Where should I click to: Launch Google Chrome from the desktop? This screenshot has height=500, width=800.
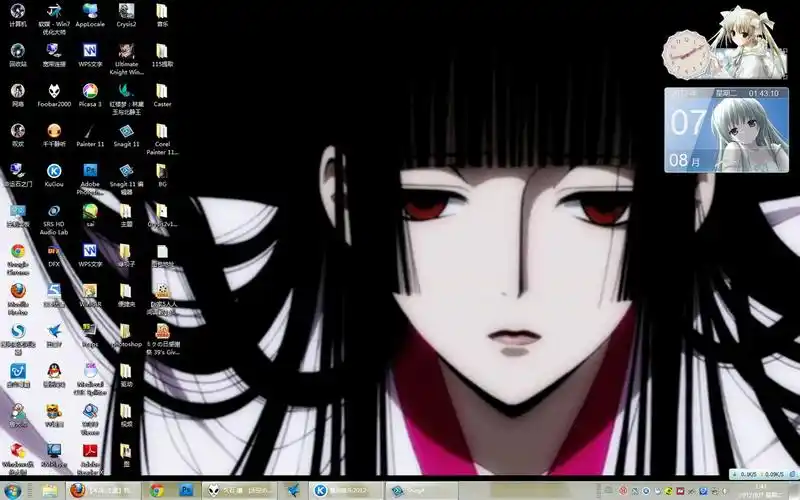click(18, 251)
